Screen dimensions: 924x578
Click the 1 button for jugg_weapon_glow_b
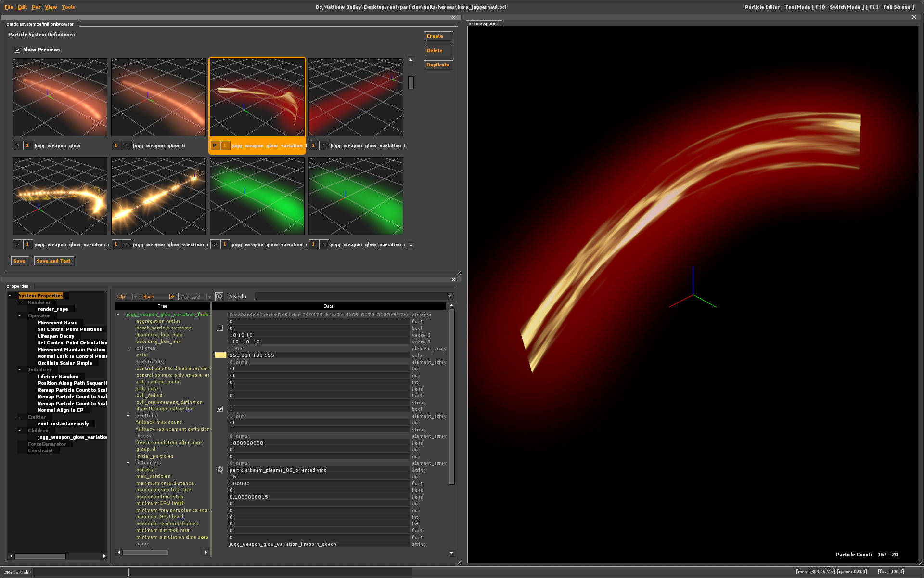coord(116,145)
